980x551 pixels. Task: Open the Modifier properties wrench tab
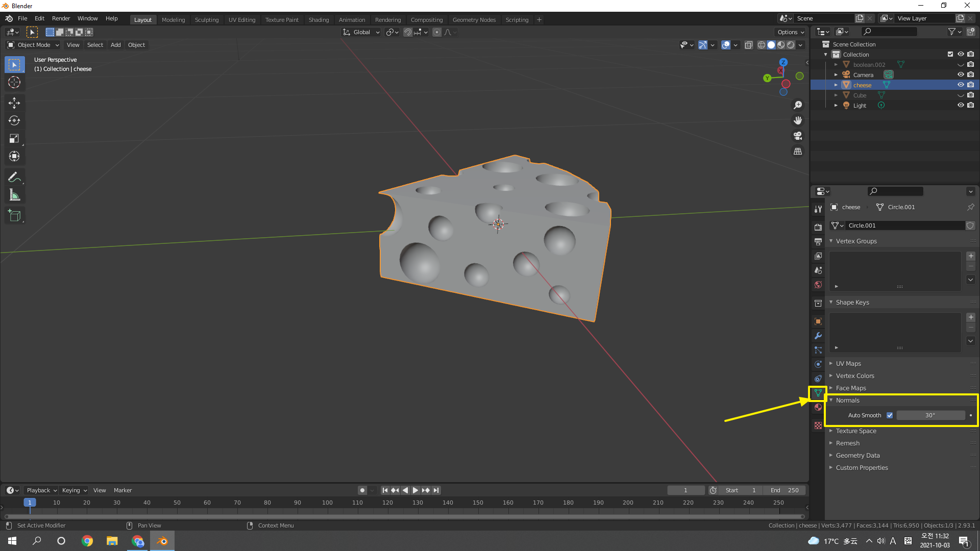818,336
